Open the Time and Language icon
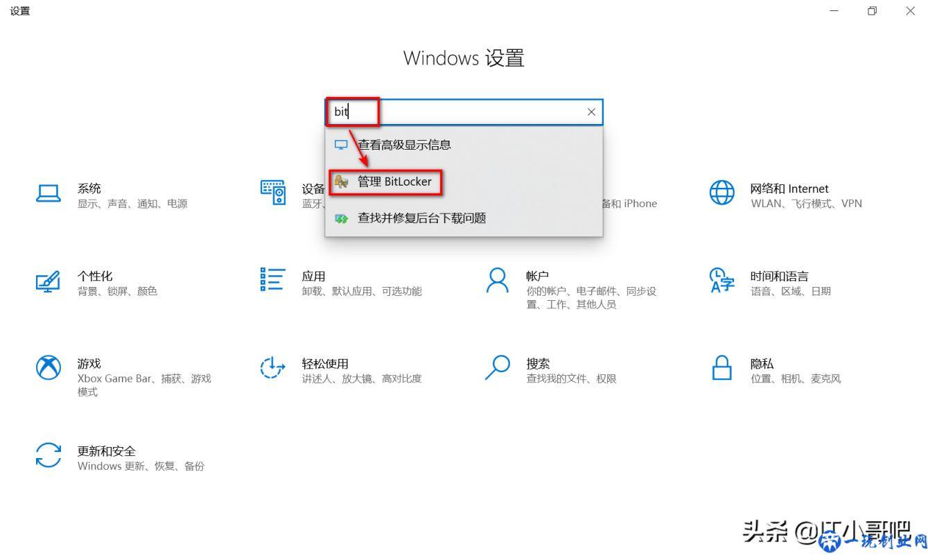This screenshot has width=928, height=560. 721,280
